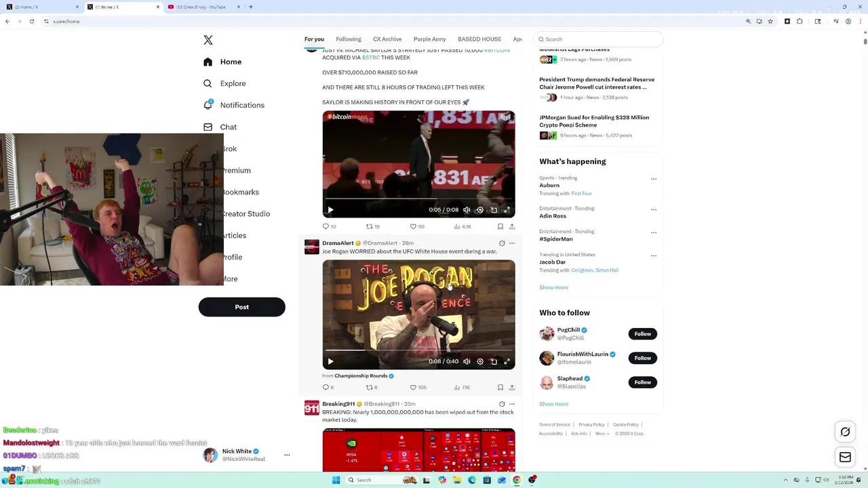The height and width of the screenshot is (488, 868).
Task: Follow FlourishWithLaurin
Action: (643, 358)
